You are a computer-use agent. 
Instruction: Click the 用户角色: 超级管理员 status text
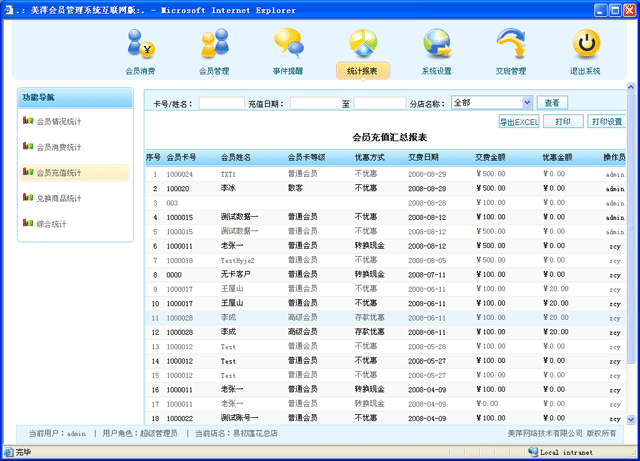(140, 434)
